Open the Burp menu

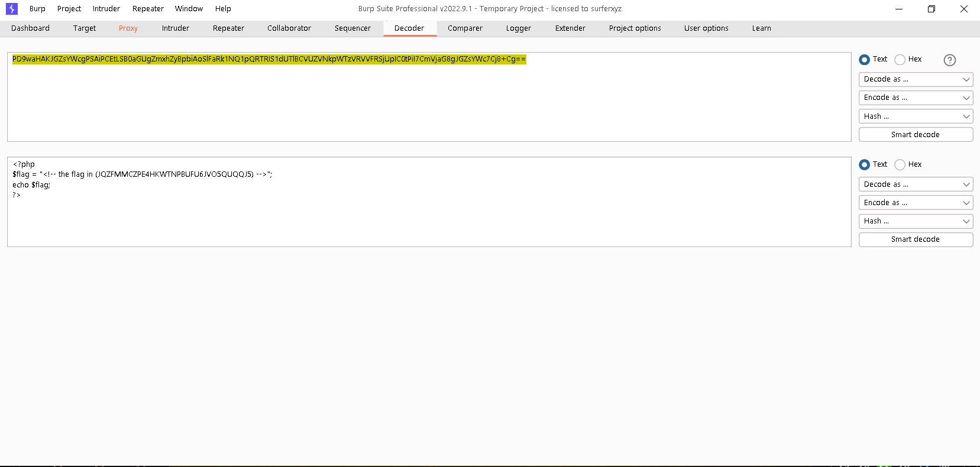pos(37,9)
